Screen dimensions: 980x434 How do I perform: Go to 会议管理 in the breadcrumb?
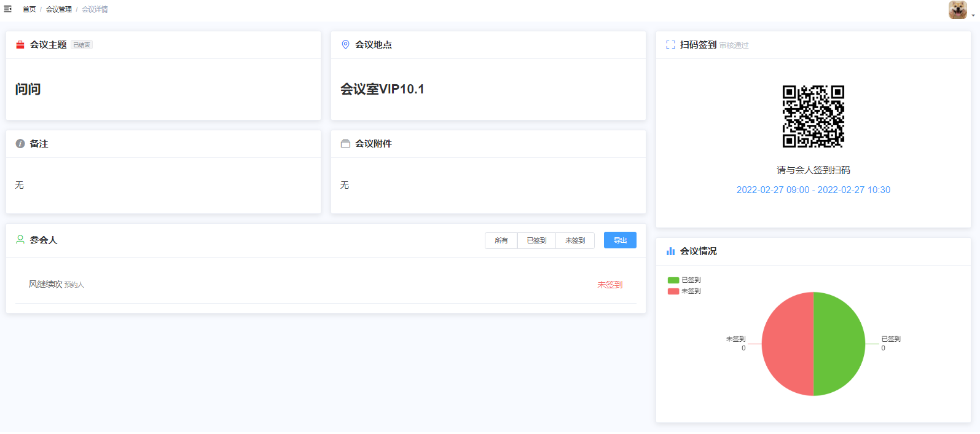(x=58, y=9)
